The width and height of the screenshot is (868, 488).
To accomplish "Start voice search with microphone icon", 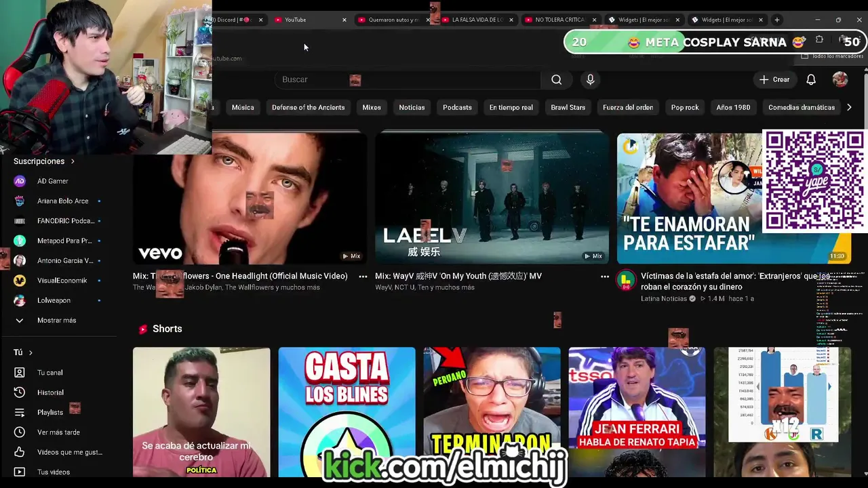I will tap(590, 80).
